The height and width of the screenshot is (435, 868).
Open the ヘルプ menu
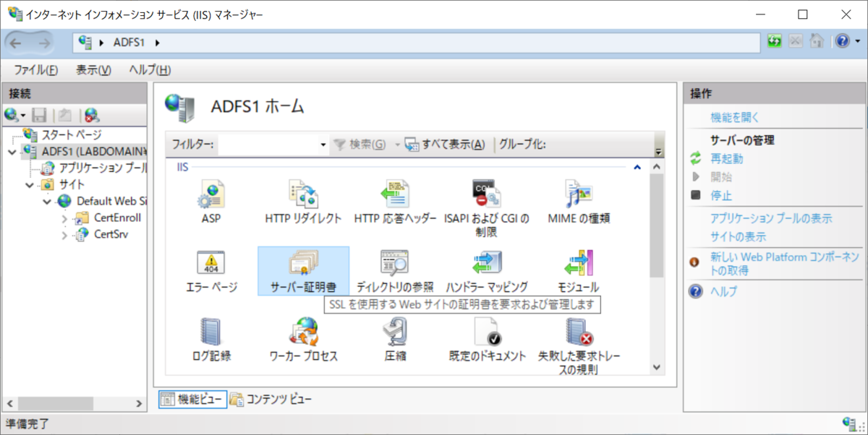point(150,70)
